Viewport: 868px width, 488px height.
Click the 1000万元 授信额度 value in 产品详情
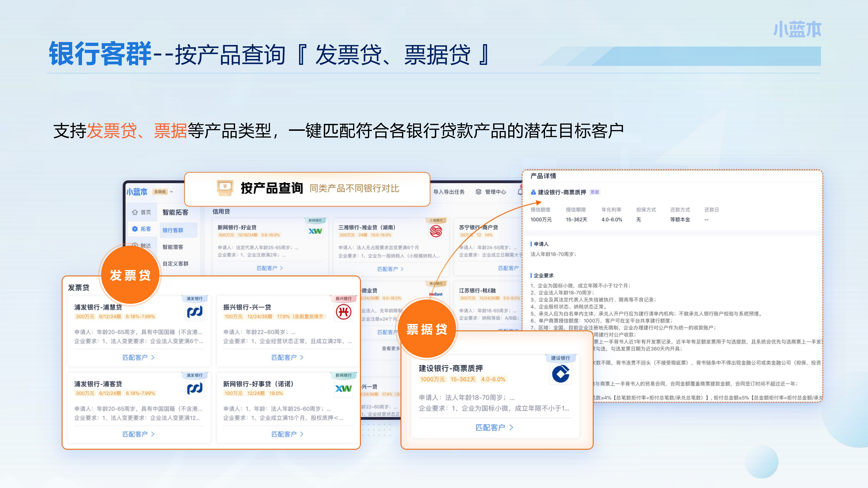coord(541,220)
